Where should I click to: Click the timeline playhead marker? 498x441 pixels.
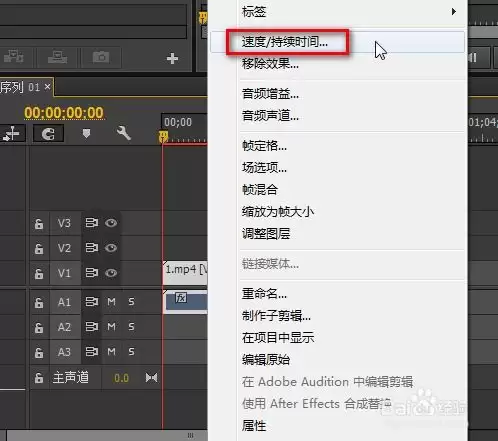163,136
